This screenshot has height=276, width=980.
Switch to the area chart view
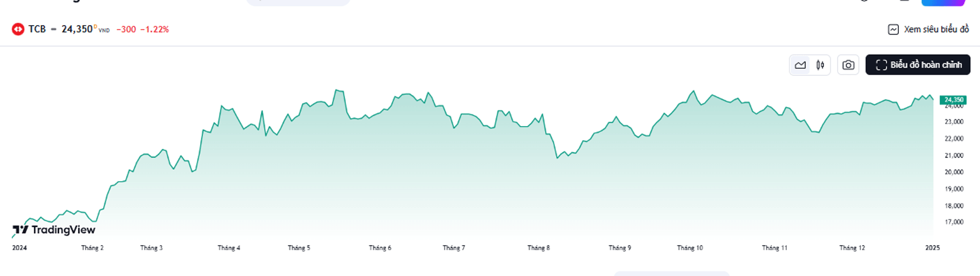(800, 65)
